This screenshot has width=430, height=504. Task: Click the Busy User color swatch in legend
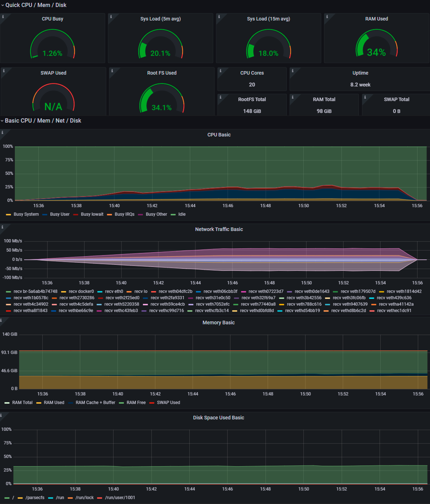(44, 214)
